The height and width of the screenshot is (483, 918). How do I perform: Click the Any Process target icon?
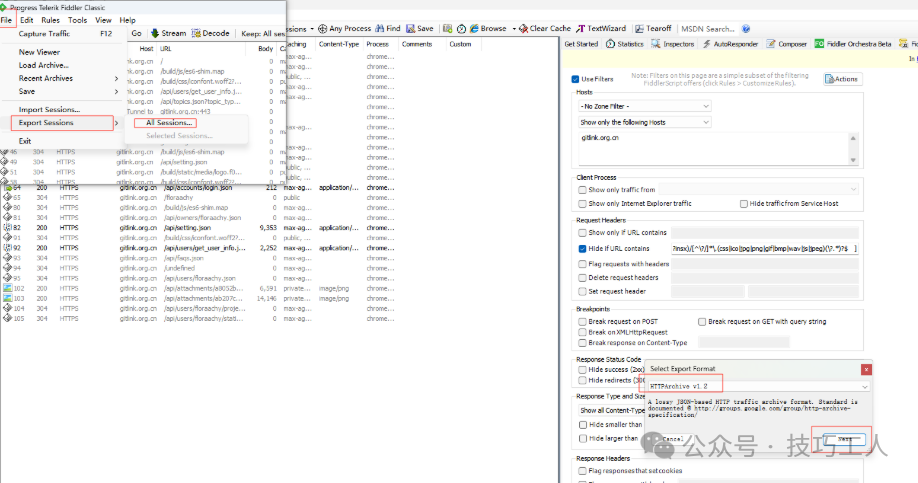point(322,28)
